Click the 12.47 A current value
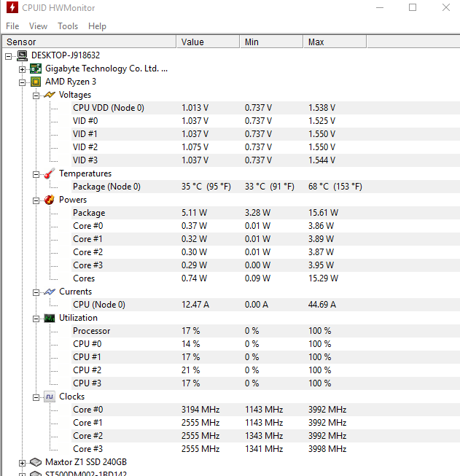The width and height of the screenshot is (460, 476). tap(195, 305)
